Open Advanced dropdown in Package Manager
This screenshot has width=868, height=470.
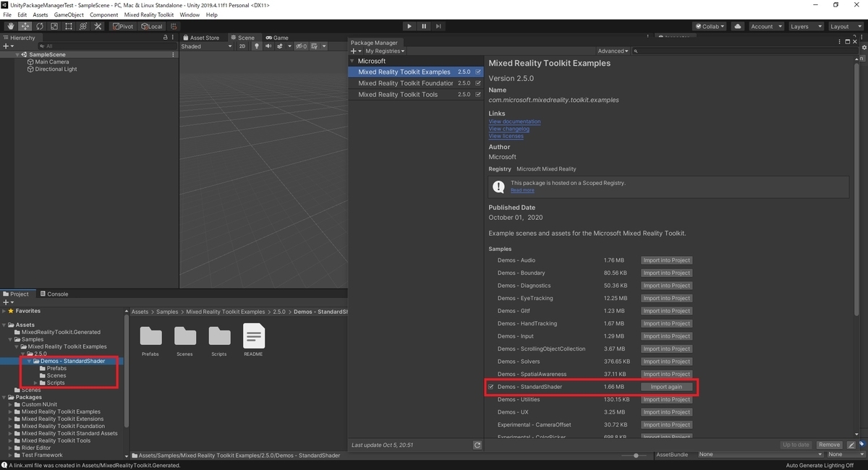(x=613, y=51)
